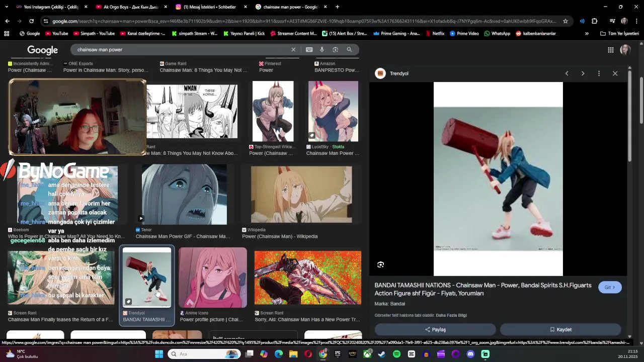Close the Trendyol image preview panel
The width and height of the screenshot is (644, 362).
615,73
